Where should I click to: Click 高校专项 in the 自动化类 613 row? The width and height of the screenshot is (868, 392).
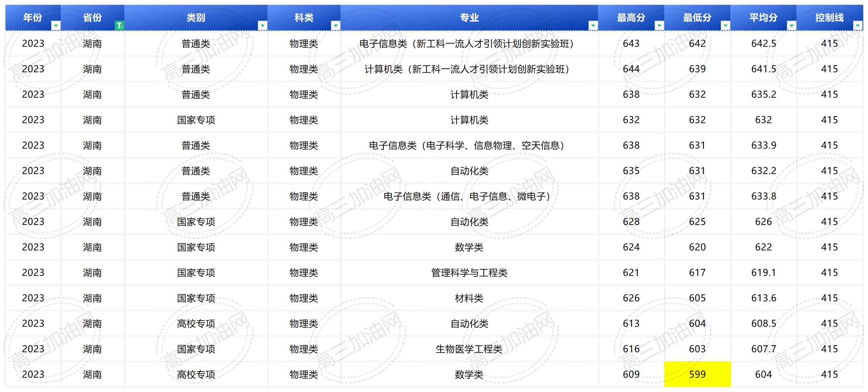[196, 324]
